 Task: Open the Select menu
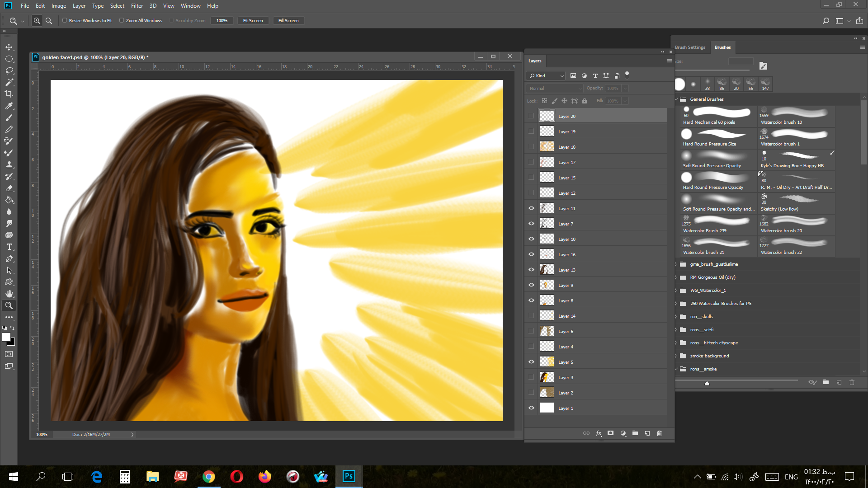pos(117,6)
